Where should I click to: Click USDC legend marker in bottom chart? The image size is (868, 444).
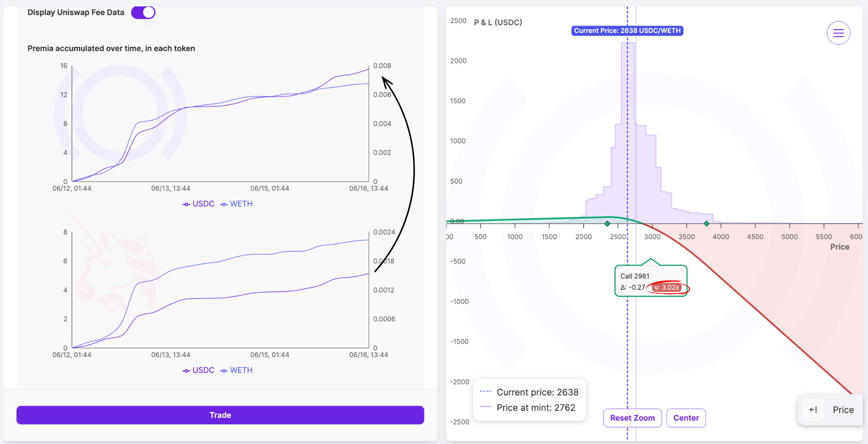pos(186,370)
